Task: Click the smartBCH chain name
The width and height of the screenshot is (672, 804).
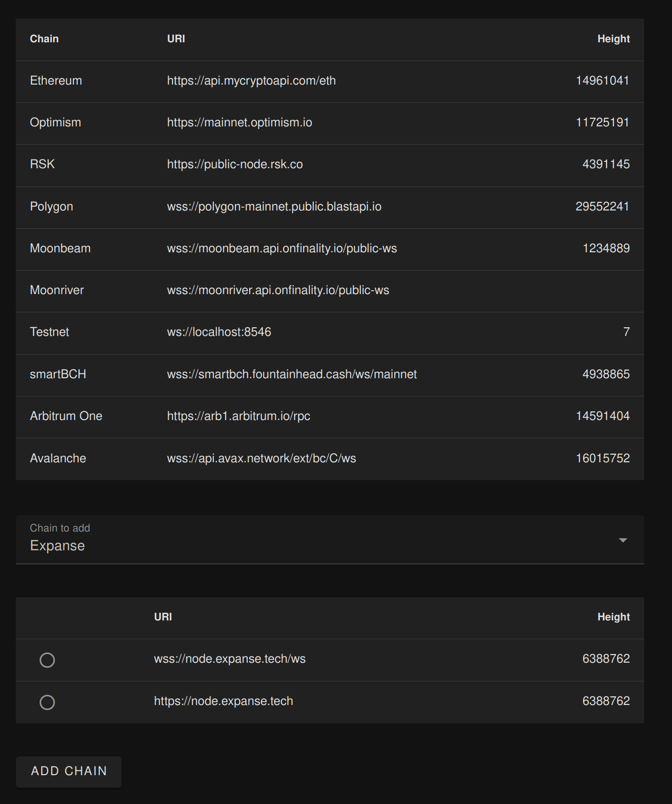Action: (x=58, y=374)
